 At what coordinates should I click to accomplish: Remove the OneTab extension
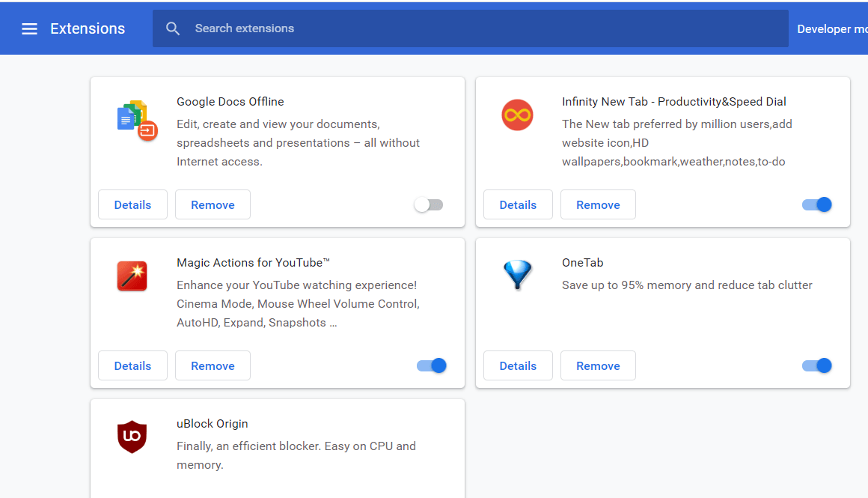pyautogui.click(x=598, y=365)
